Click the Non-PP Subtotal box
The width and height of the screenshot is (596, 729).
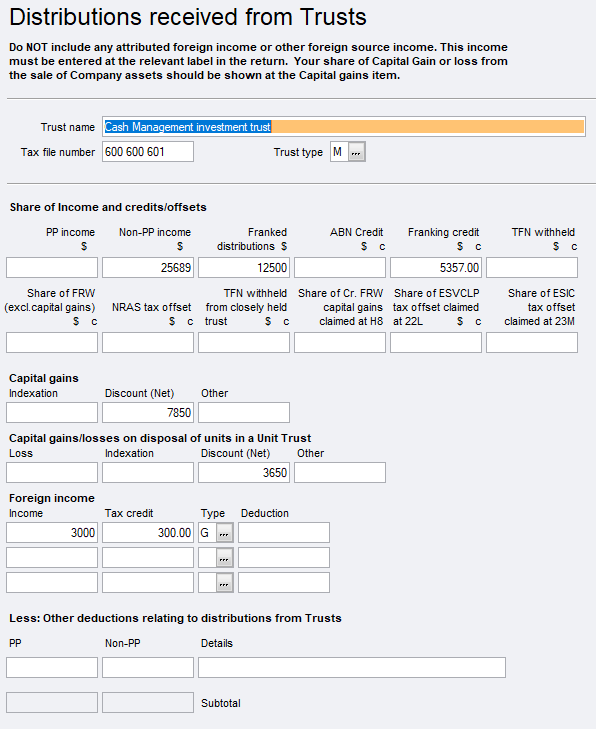click(x=148, y=702)
